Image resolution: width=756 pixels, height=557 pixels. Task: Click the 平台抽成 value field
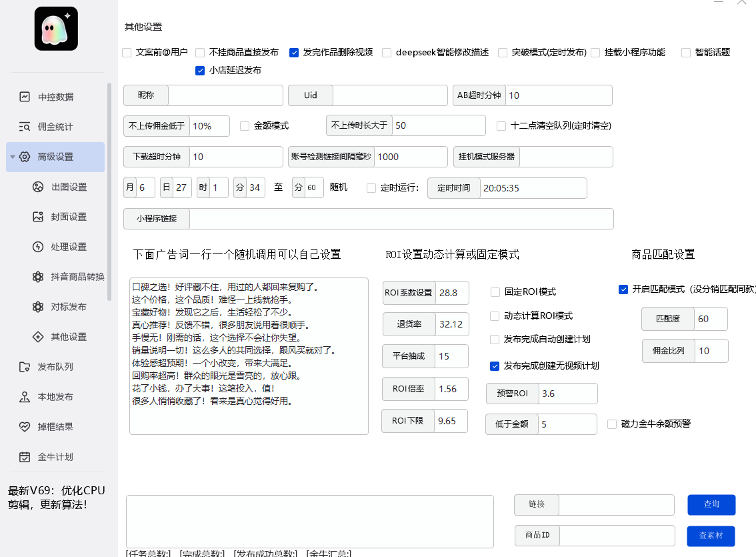click(451, 356)
